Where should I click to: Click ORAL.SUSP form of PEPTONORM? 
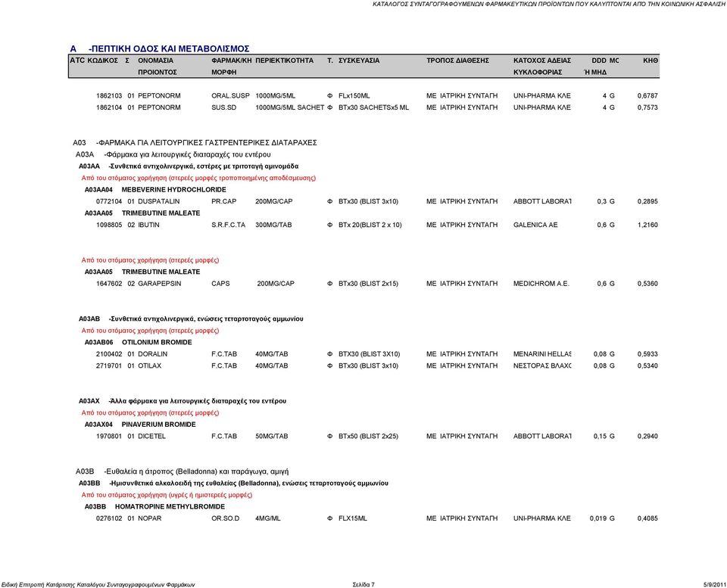(230, 96)
